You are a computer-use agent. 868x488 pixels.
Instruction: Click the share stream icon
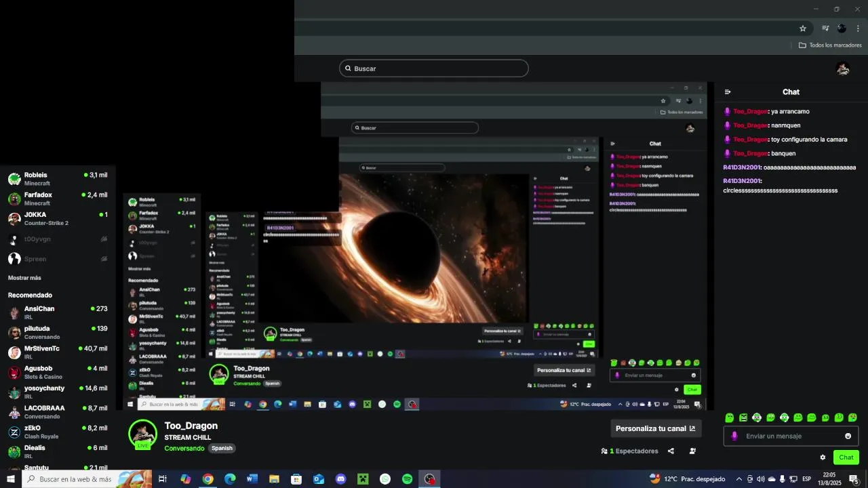pos(671,451)
